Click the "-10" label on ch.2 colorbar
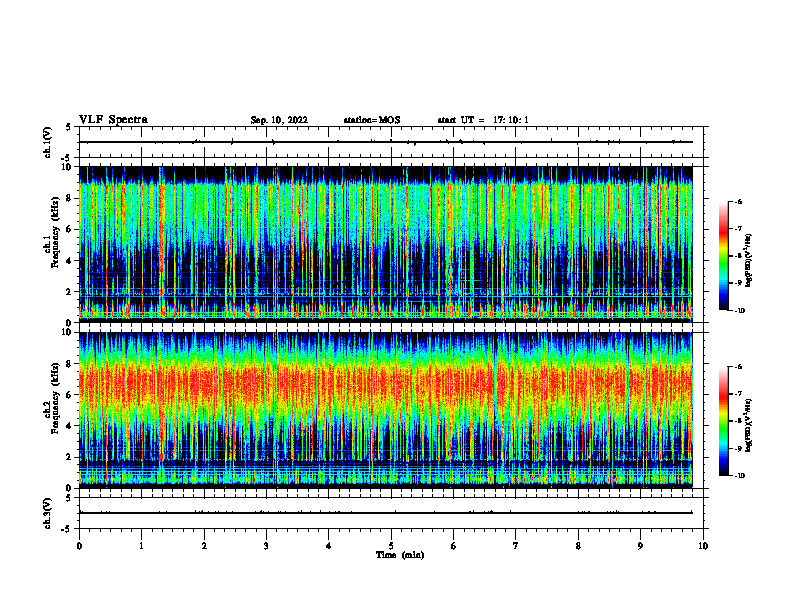Screen dimensions: 792x612 (739, 476)
